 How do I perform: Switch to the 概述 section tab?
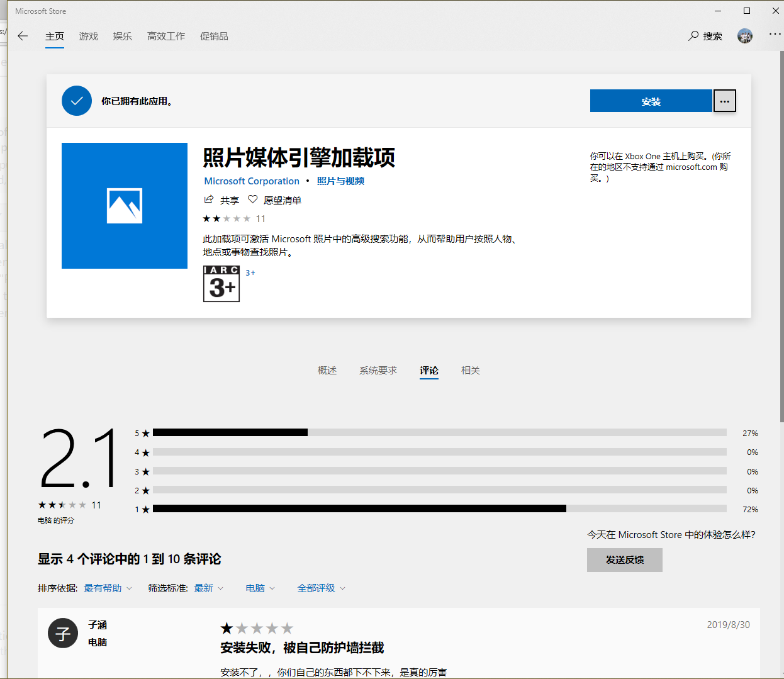[327, 371]
